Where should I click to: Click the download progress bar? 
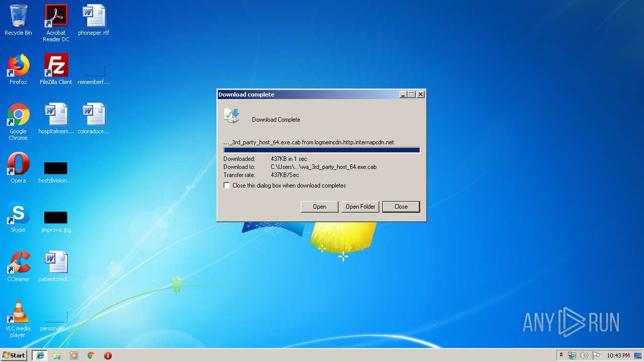321,150
